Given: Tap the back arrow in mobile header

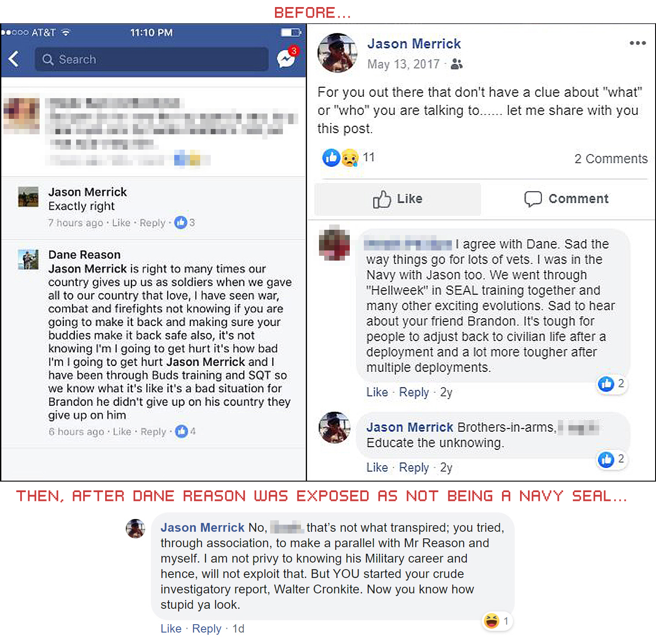Looking at the screenshot, I should point(14,59).
